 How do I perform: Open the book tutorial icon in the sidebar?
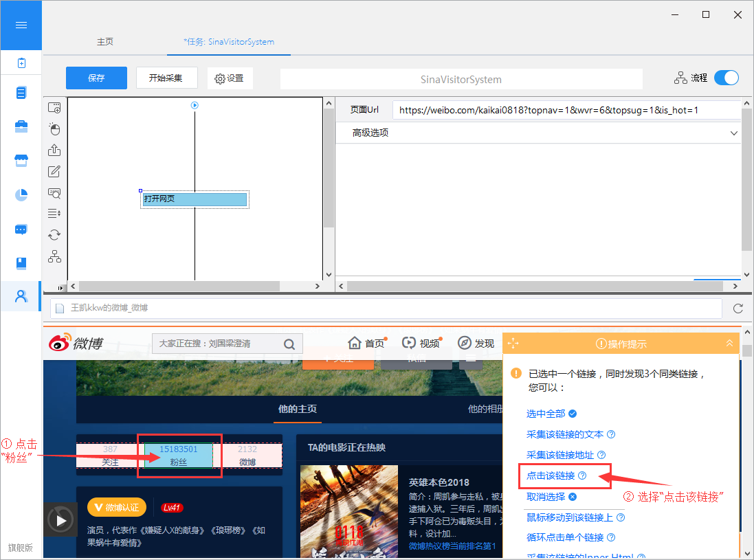click(x=21, y=263)
